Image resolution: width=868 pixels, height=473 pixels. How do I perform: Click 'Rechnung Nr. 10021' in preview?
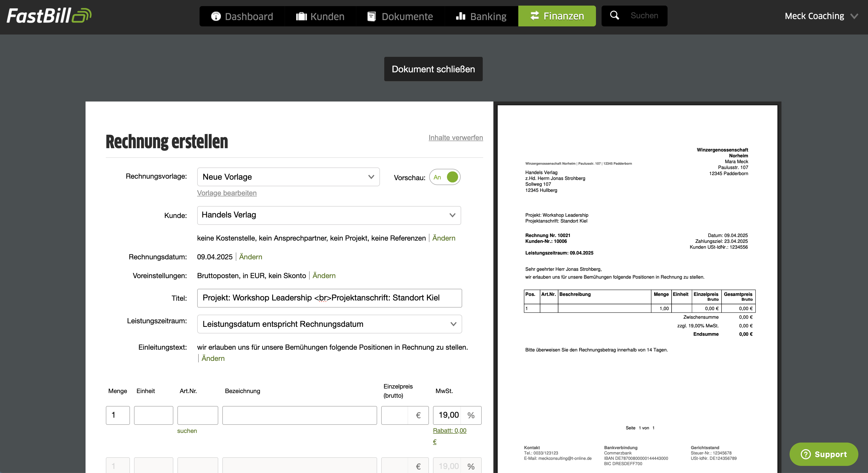pos(547,235)
